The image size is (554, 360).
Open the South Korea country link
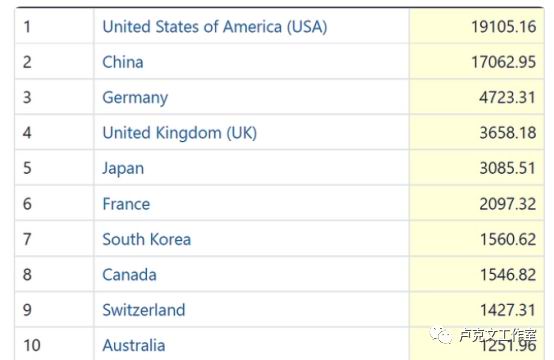click(x=147, y=239)
